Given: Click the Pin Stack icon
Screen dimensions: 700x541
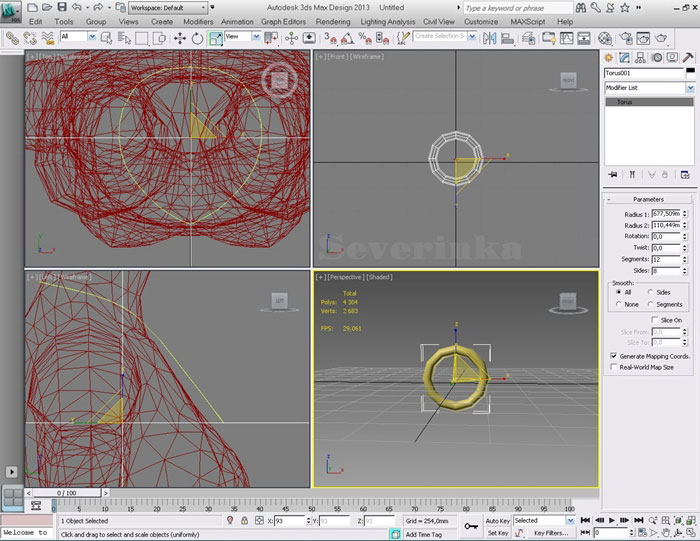Looking at the screenshot, I should (611, 175).
